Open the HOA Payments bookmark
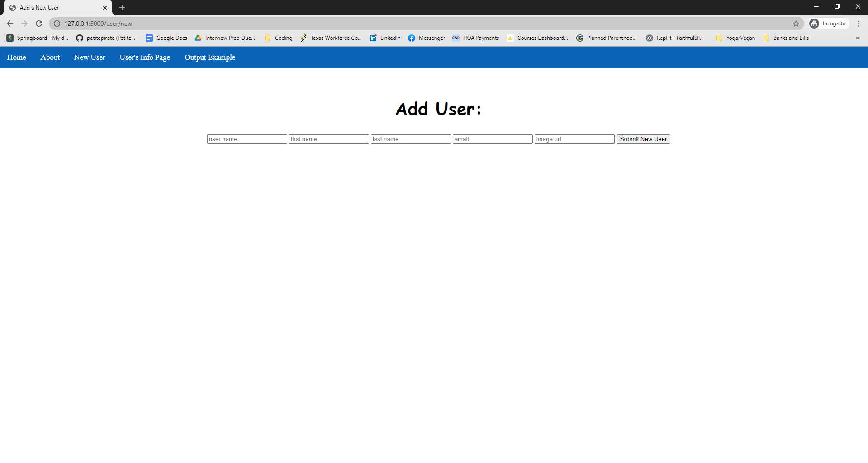Viewport: 868px width, 463px height. click(476, 38)
